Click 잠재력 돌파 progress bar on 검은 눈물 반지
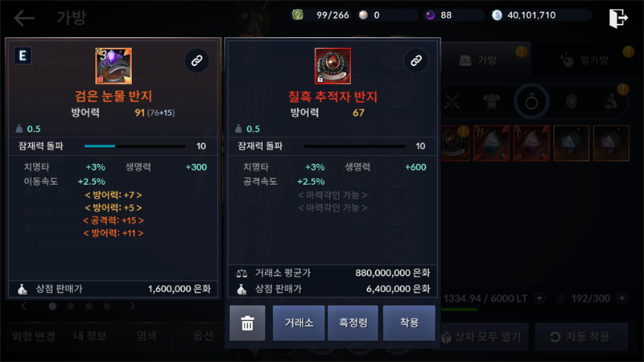Screen dimensions: 644x362 pos(134,146)
